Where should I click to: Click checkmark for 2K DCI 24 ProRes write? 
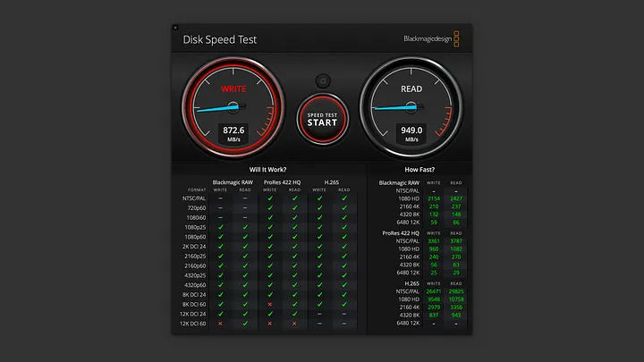pos(270,247)
